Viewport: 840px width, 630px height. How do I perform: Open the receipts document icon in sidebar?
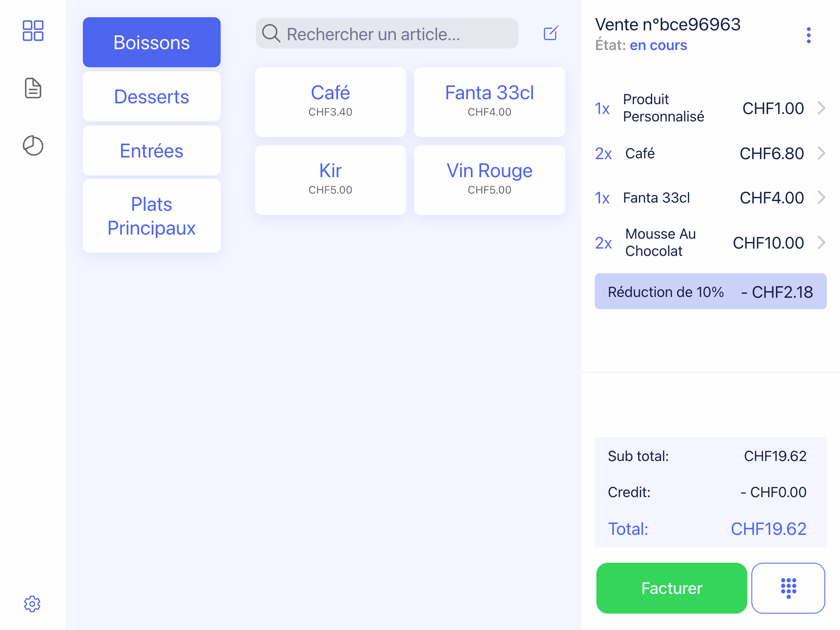[33, 88]
